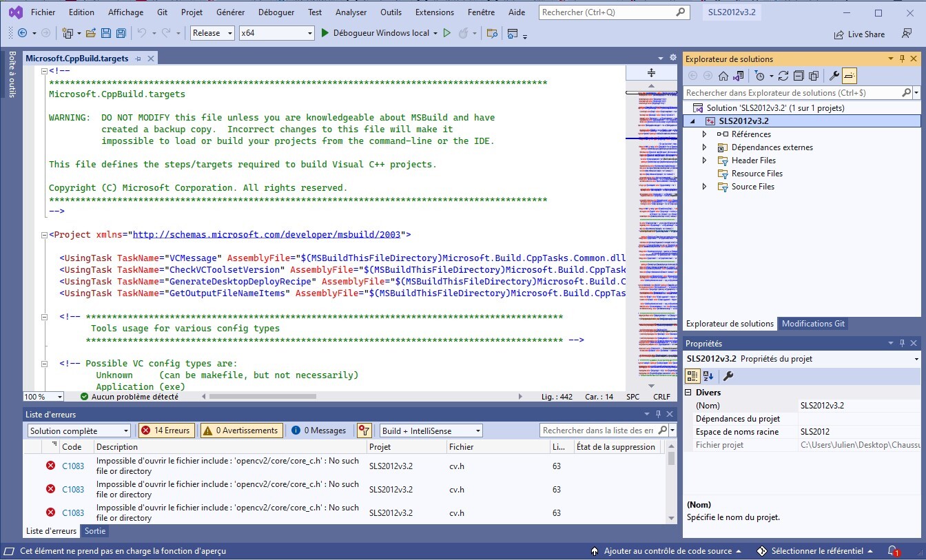
Task: Click the editor horizontal scrollbar
Action: 262,397
